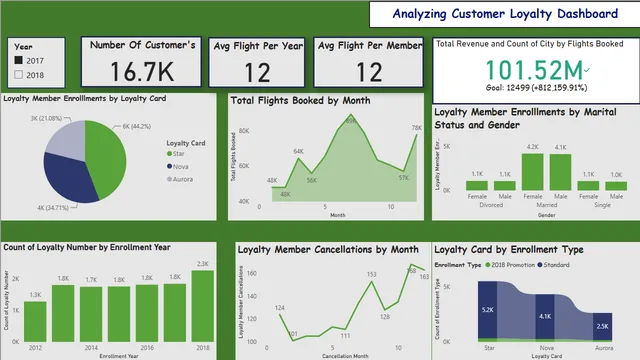The width and height of the screenshot is (640, 360).
Task: Click the 6K (44.2%) pie label
Action: (x=137, y=127)
